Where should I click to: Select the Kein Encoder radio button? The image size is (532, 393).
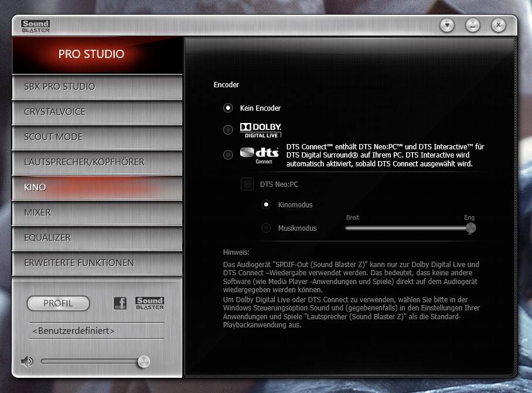(228, 108)
